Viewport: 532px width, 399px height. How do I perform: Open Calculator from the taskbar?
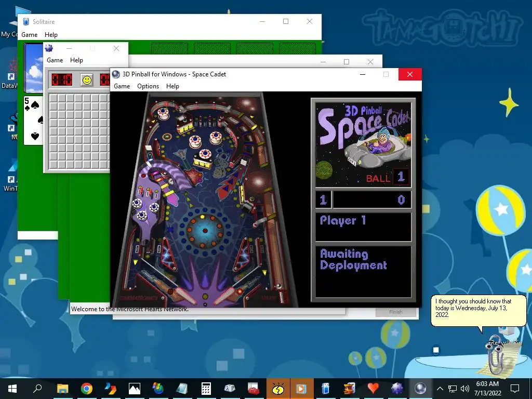coord(206,389)
